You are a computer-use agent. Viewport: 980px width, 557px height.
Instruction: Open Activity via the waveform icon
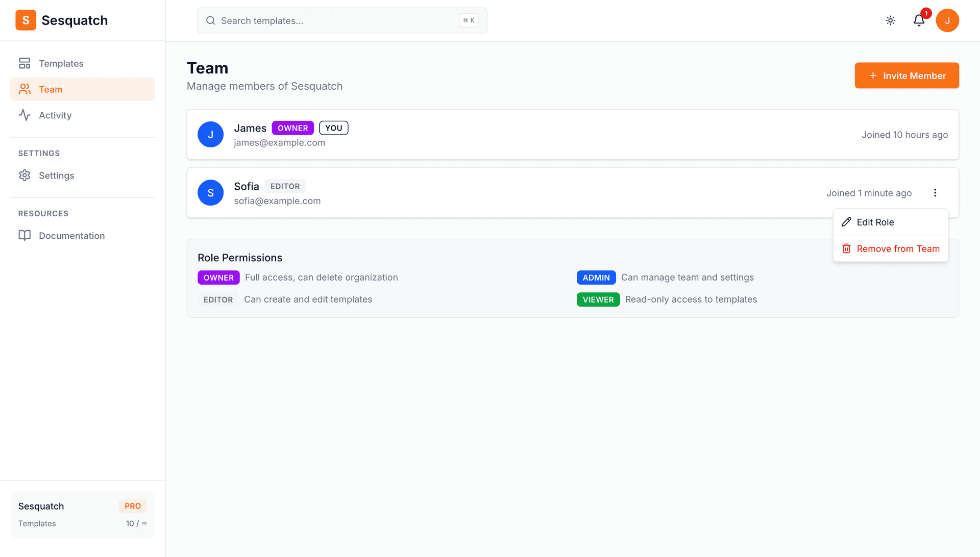(24, 115)
